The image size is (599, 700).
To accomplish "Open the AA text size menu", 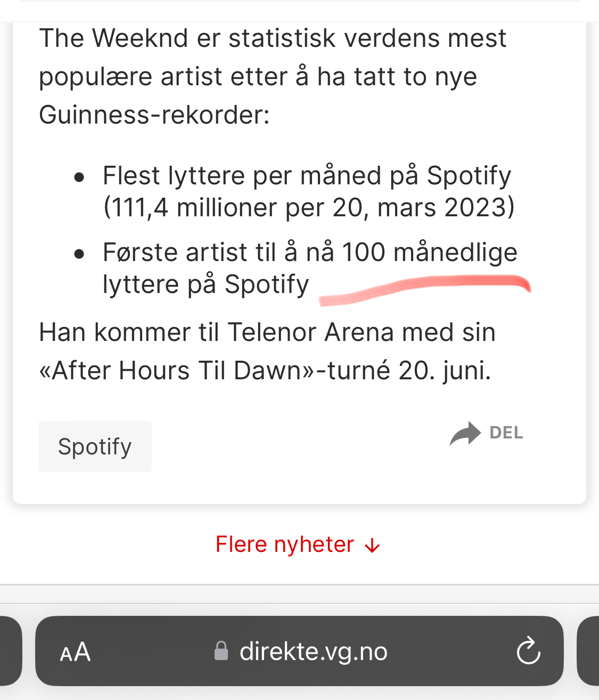I will 75,652.
